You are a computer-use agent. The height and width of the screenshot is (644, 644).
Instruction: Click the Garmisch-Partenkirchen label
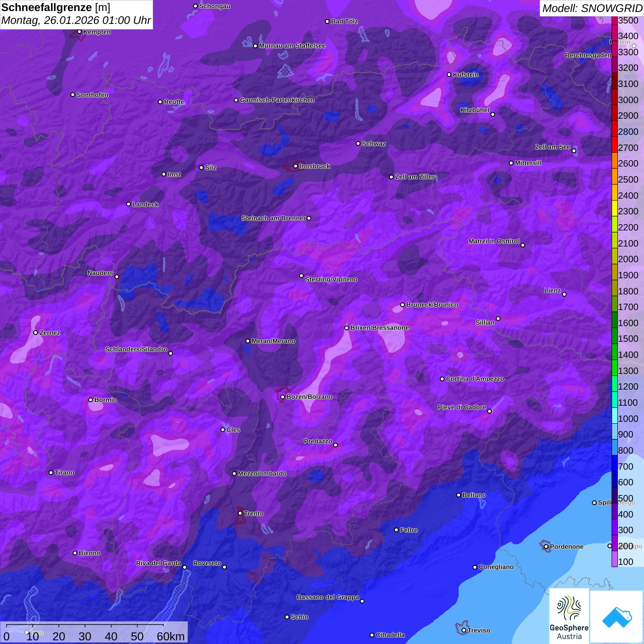(277, 100)
